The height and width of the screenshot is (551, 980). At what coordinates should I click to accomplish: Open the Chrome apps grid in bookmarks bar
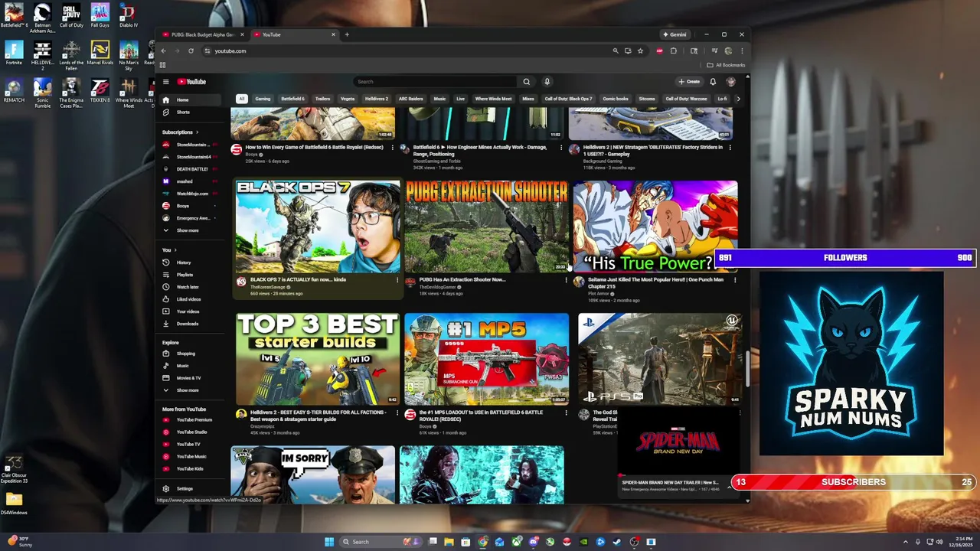click(162, 65)
